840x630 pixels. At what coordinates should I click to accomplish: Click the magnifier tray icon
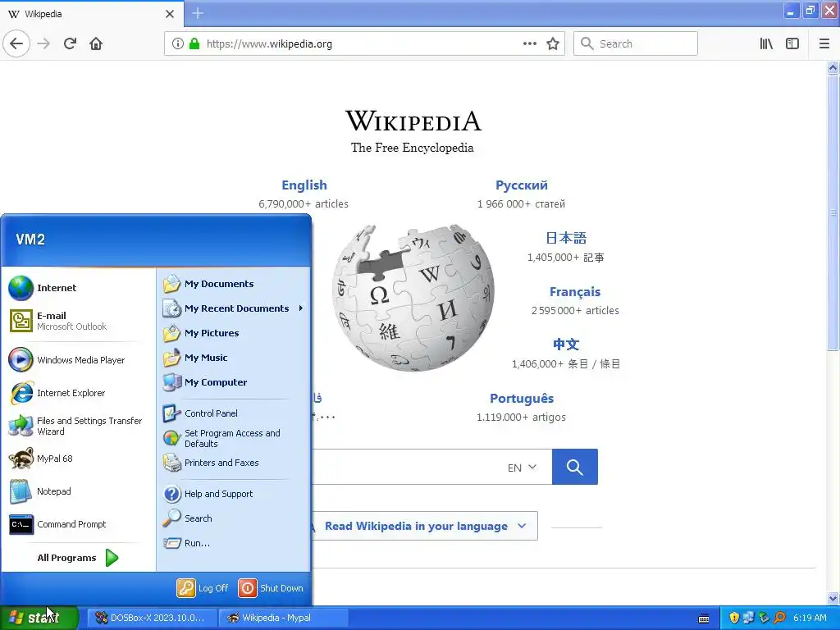779,618
